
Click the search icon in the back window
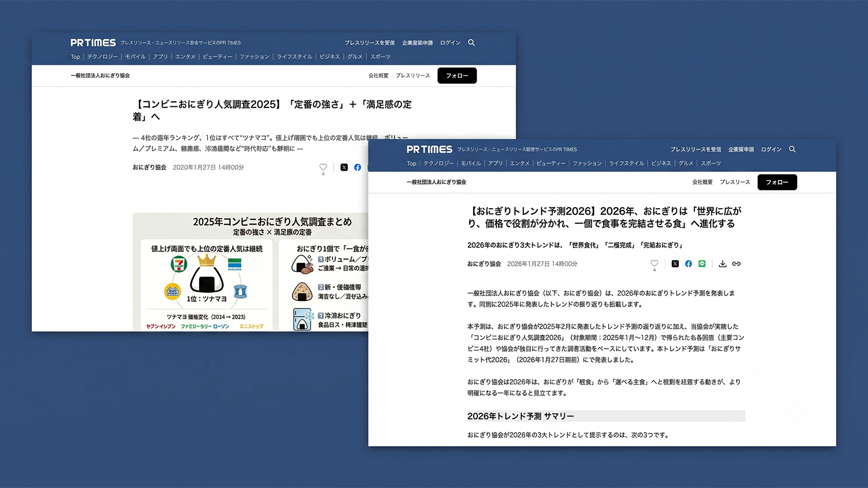coord(471,42)
